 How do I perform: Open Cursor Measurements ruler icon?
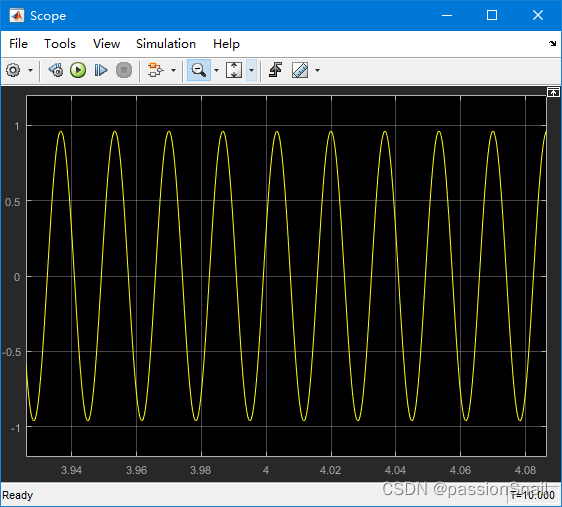[300, 70]
